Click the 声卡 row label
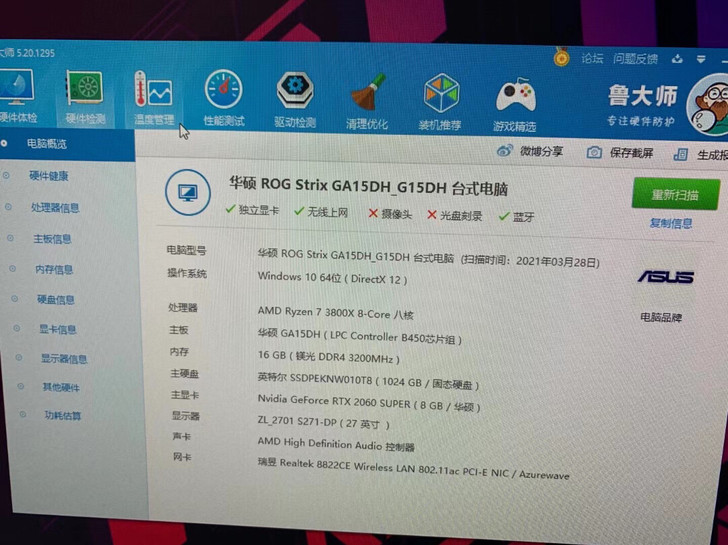Screen dimensions: 728x545 (x=182, y=436)
